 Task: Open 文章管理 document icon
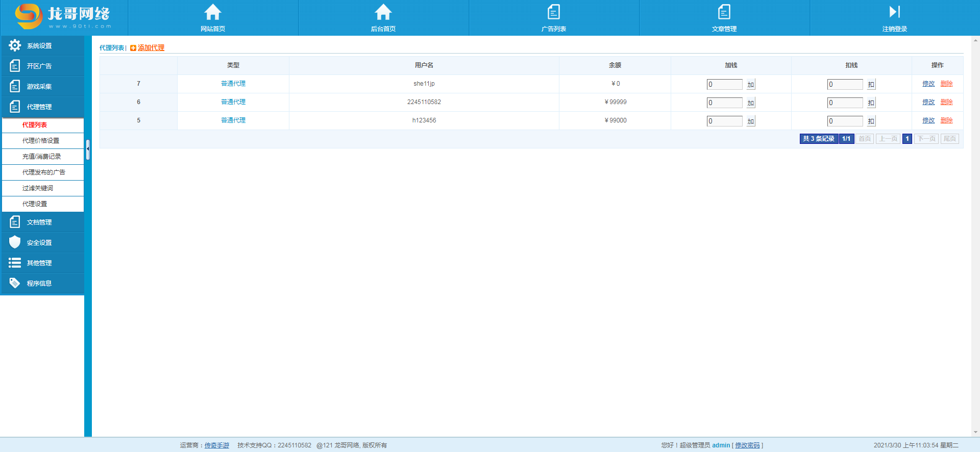point(724,12)
